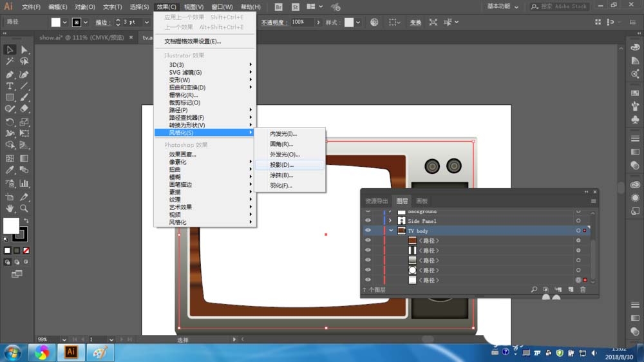Choose 投影(D)... from the stylize submenu
The width and height of the screenshot is (644, 362).
coord(281,165)
